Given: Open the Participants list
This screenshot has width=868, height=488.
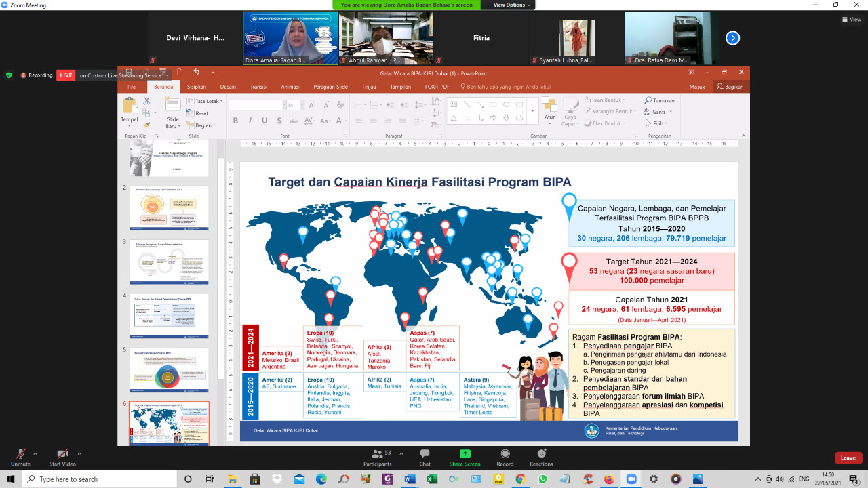Looking at the screenshot, I should [377, 454].
